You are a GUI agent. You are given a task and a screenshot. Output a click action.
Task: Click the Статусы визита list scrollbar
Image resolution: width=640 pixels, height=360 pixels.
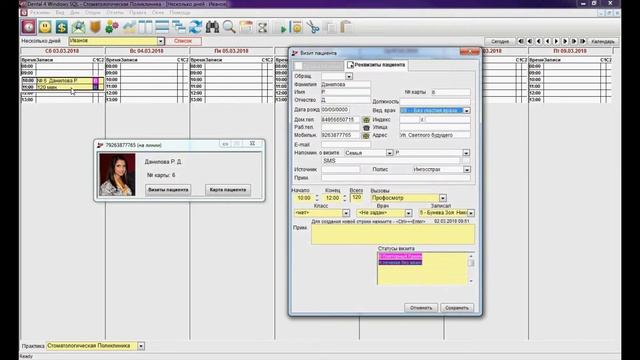tap(471, 268)
